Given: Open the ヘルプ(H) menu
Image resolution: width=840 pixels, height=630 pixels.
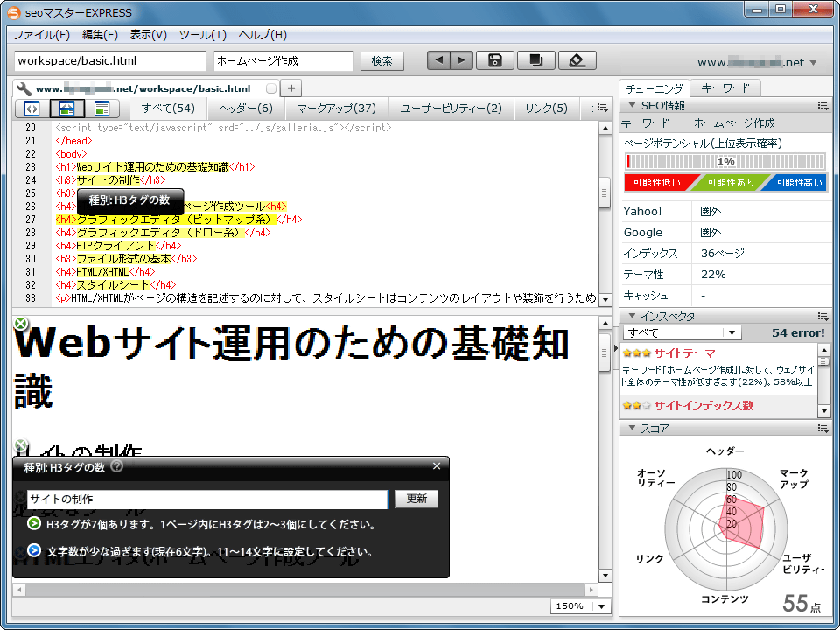Looking at the screenshot, I should (262, 35).
